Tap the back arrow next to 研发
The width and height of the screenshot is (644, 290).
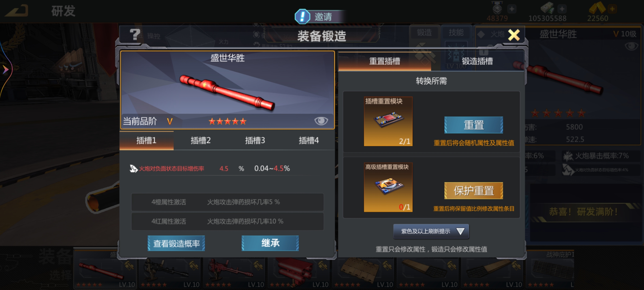tap(17, 11)
